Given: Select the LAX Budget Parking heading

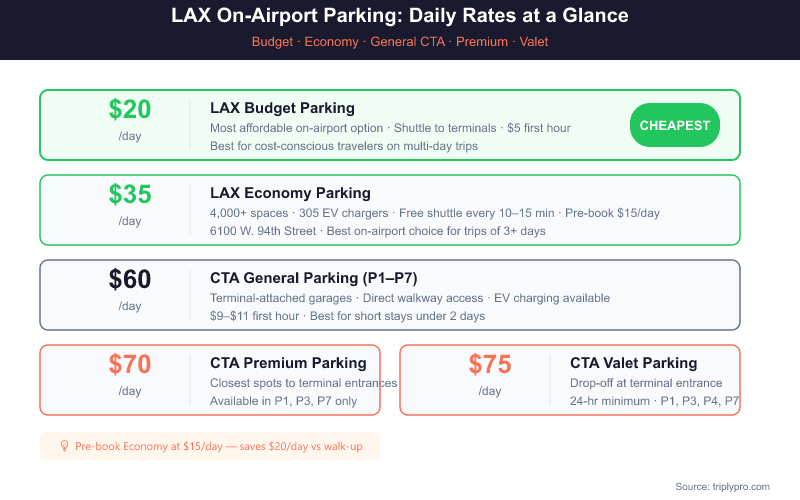Looking at the screenshot, I should click(x=282, y=108).
